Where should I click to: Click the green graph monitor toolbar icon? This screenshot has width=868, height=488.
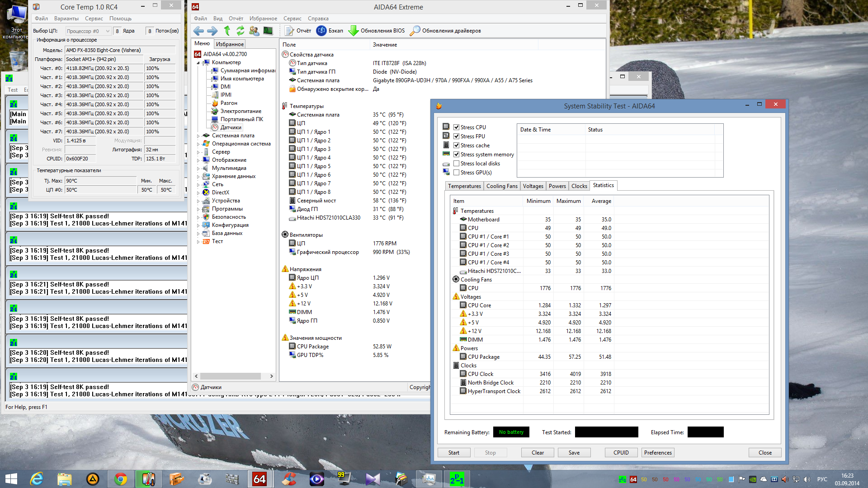pyautogui.click(x=268, y=31)
